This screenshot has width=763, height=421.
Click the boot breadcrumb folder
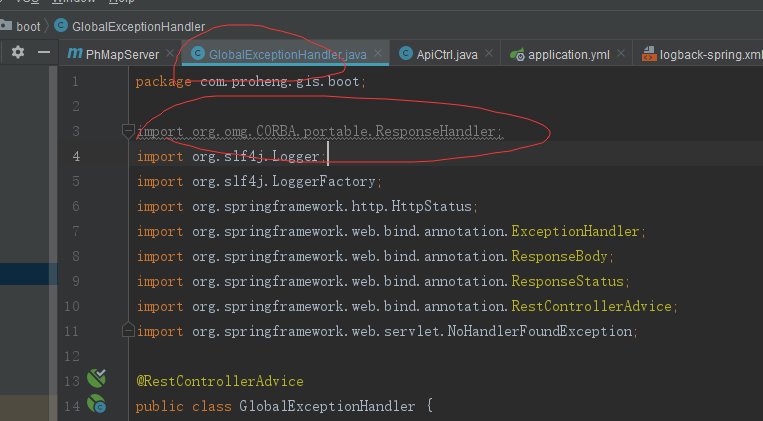point(28,26)
